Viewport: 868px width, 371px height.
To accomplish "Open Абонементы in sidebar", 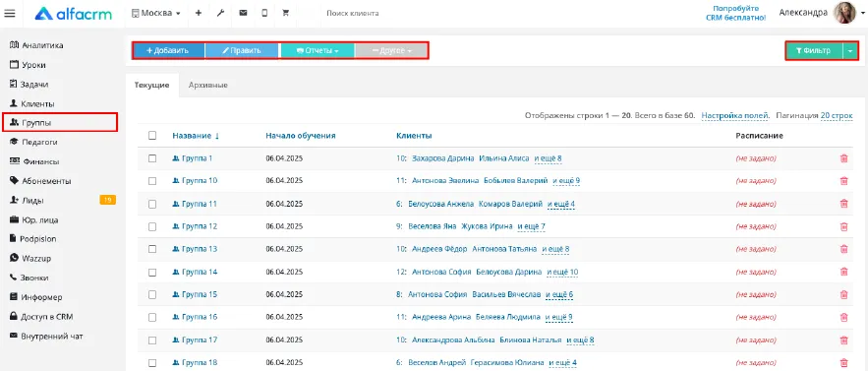I will coord(40,181).
